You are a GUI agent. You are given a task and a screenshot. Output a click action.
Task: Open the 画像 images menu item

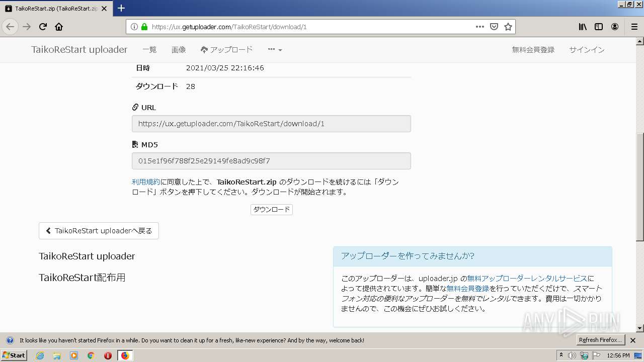click(x=179, y=50)
